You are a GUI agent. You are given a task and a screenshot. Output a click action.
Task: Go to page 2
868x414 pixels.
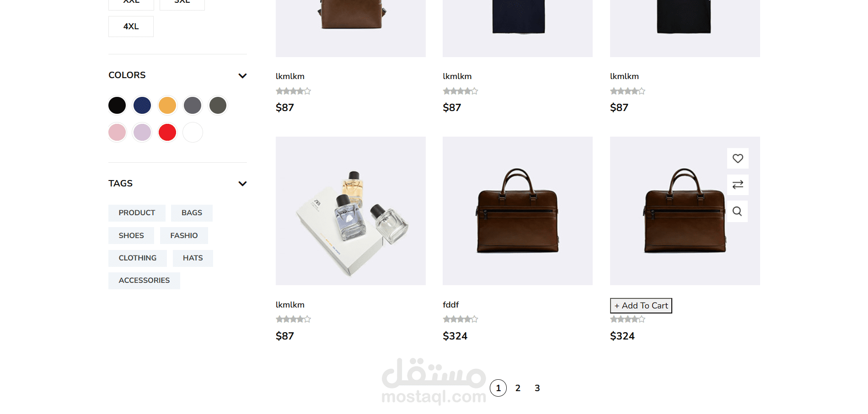tap(518, 388)
